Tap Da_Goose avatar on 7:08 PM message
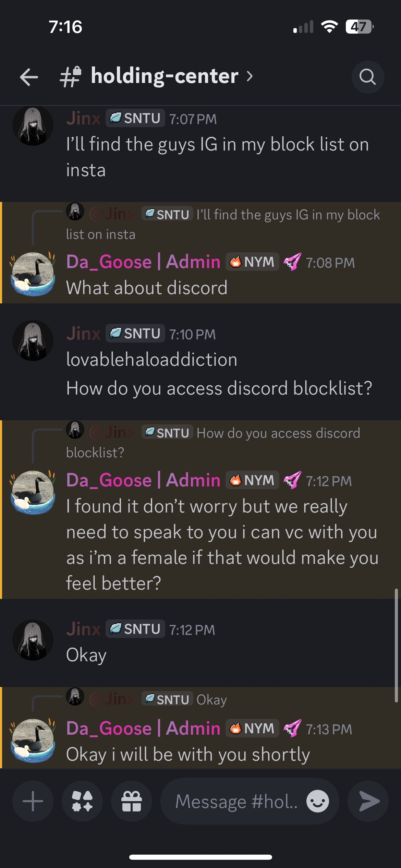401x868 pixels. [x=33, y=274]
